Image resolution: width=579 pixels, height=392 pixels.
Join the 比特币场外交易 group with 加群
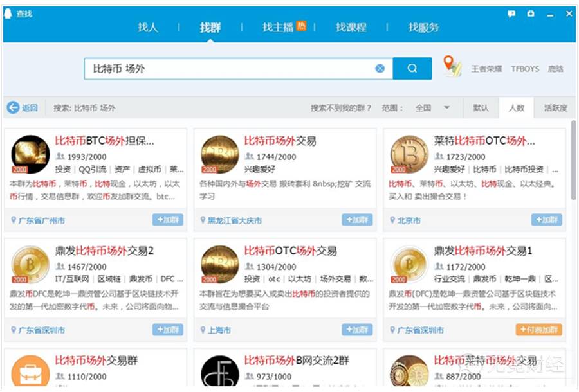tap(357, 220)
